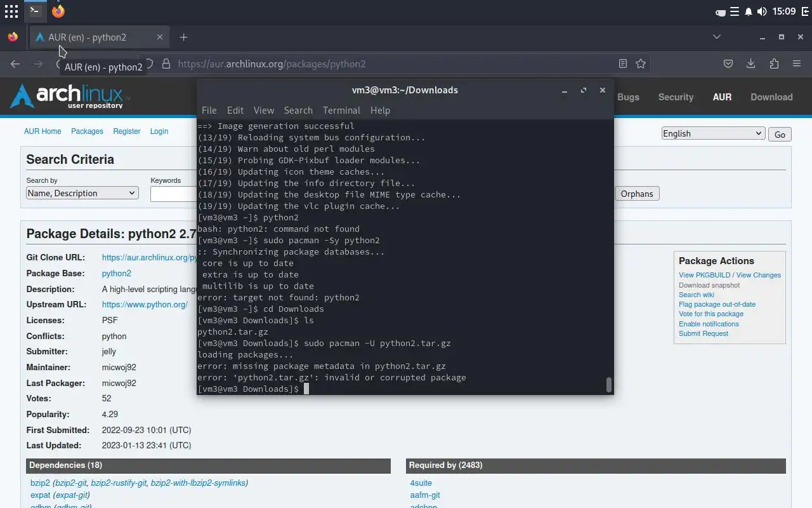Open the View Changes link
The image size is (812, 508).
coord(759,275)
